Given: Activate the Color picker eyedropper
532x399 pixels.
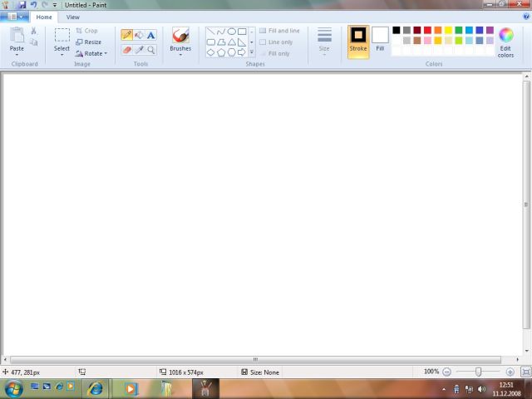Looking at the screenshot, I should pos(139,50).
